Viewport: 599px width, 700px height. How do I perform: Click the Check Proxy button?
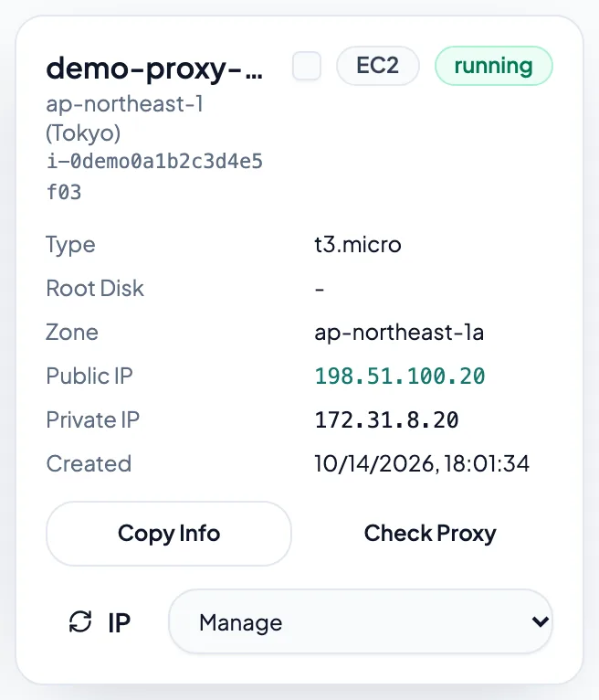pos(430,534)
